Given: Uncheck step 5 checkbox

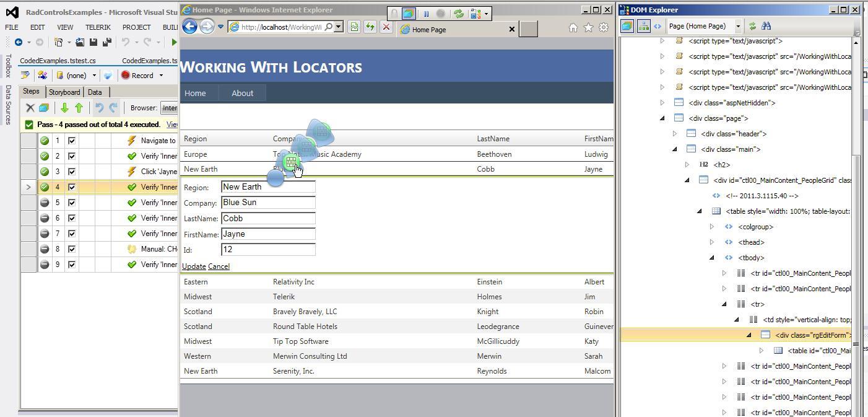Looking at the screenshot, I should (x=72, y=203).
